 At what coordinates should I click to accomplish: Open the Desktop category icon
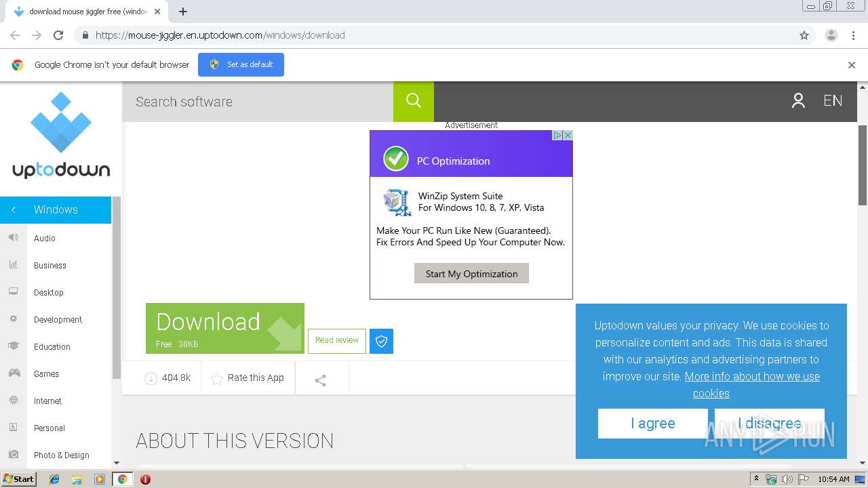[x=13, y=291]
